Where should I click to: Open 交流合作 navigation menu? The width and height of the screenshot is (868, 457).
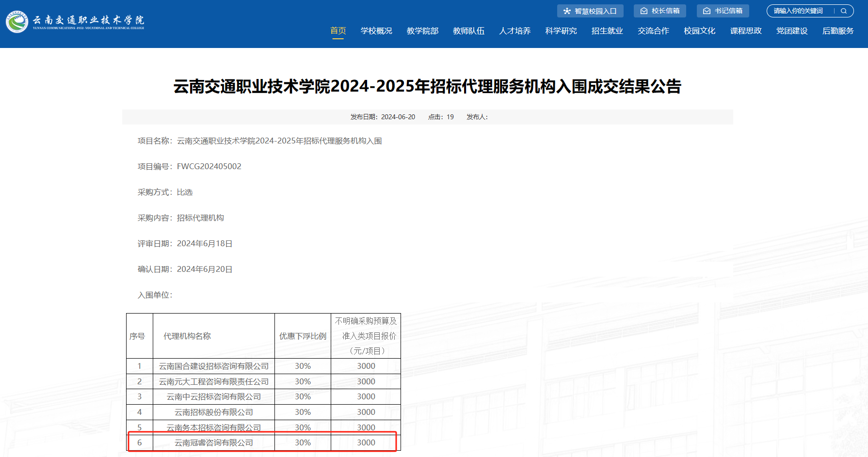653,31
